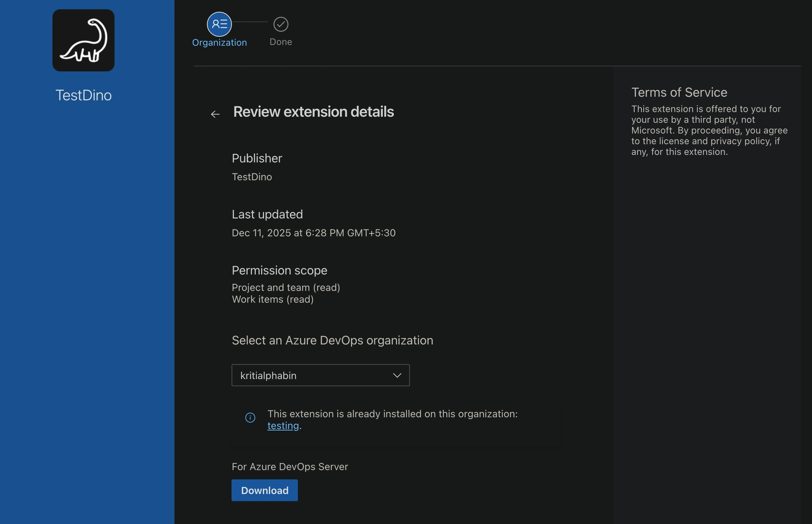This screenshot has height=524, width=812.
Task: Click the Terms of Service heading
Action: pyautogui.click(x=679, y=92)
